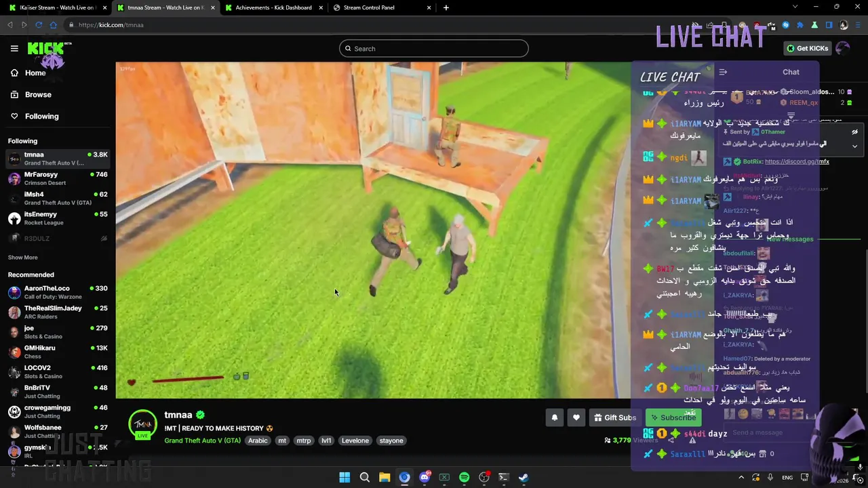Select the stayone tag
This screenshot has height=488, width=868.
point(391,441)
